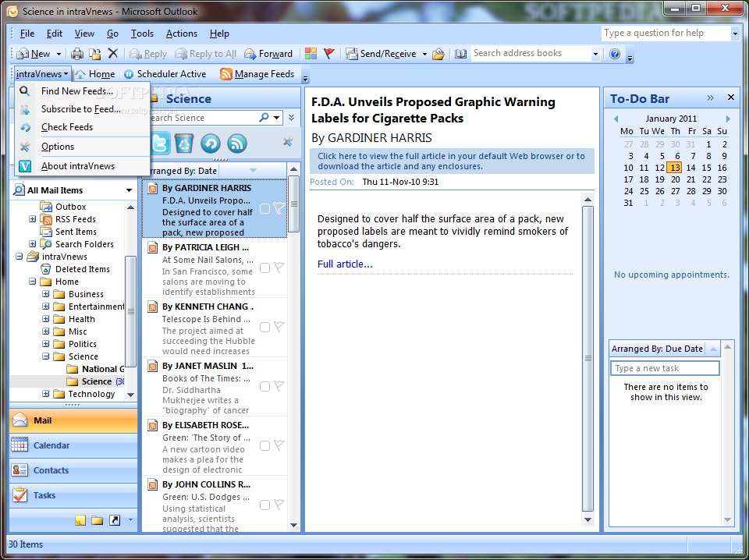This screenshot has width=749, height=560.
Task: Click the flag on JOHN COLLINS item
Action: 279,505
